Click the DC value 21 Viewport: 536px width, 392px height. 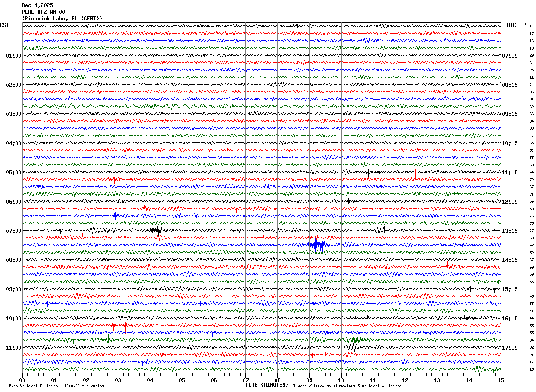coord(532,355)
